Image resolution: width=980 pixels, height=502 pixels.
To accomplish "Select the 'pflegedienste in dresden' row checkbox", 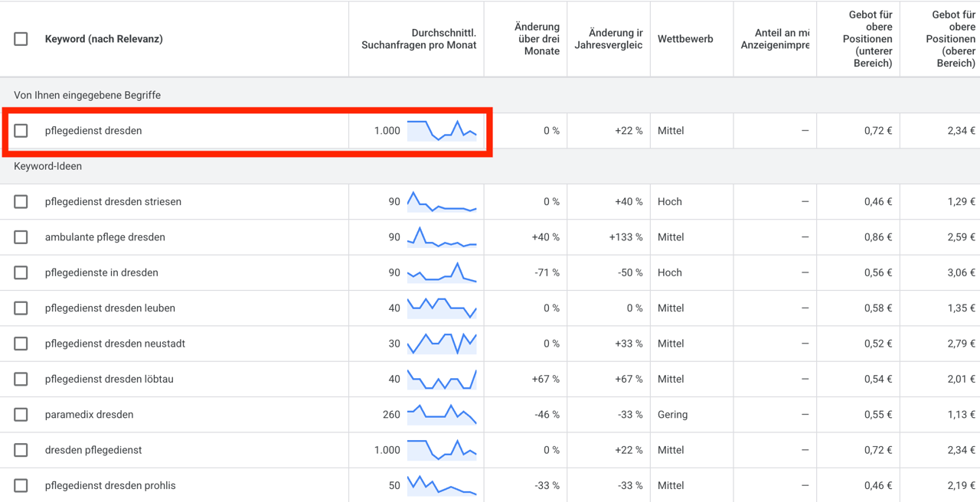I will point(21,272).
